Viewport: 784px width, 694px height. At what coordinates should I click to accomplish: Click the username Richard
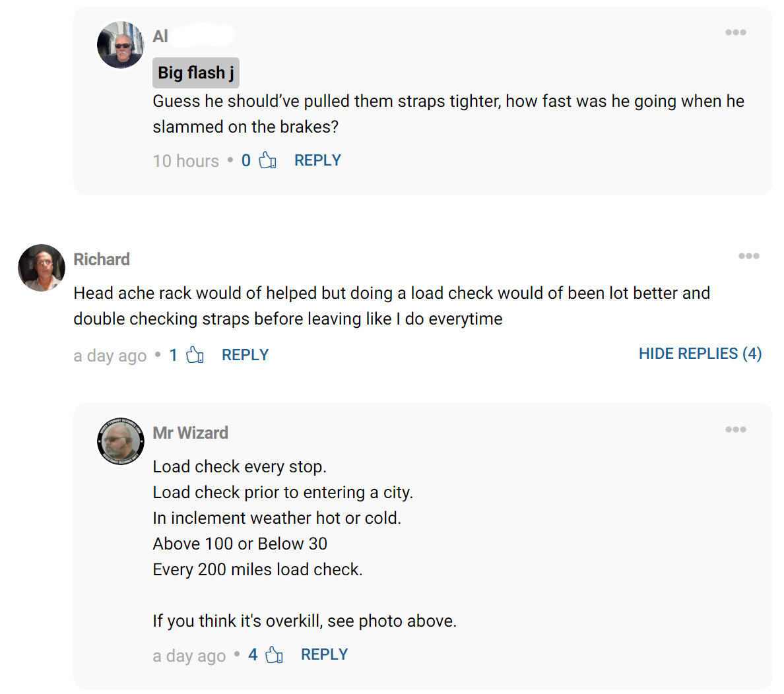pos(102,259)
